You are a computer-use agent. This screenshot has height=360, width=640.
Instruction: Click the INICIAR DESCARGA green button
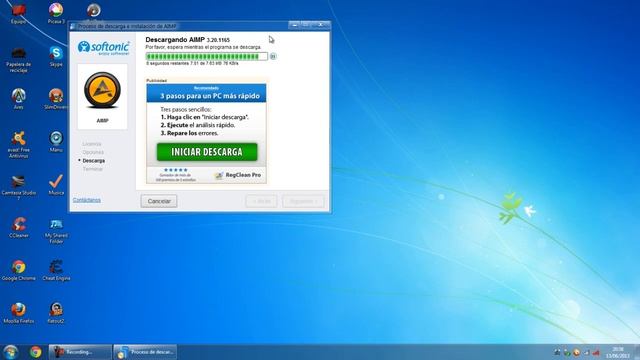click(207, 152)
